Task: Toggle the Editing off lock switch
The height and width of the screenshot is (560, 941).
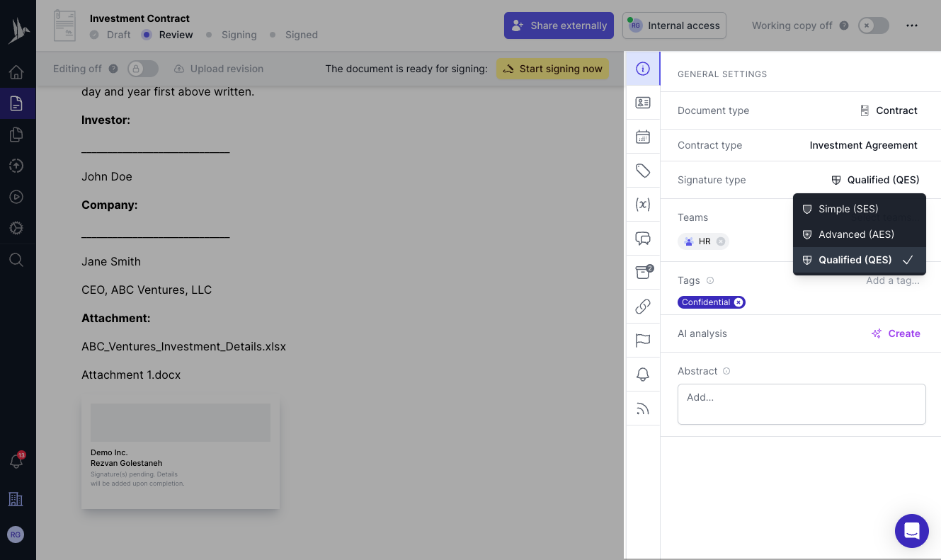Action: pos(143,69)
